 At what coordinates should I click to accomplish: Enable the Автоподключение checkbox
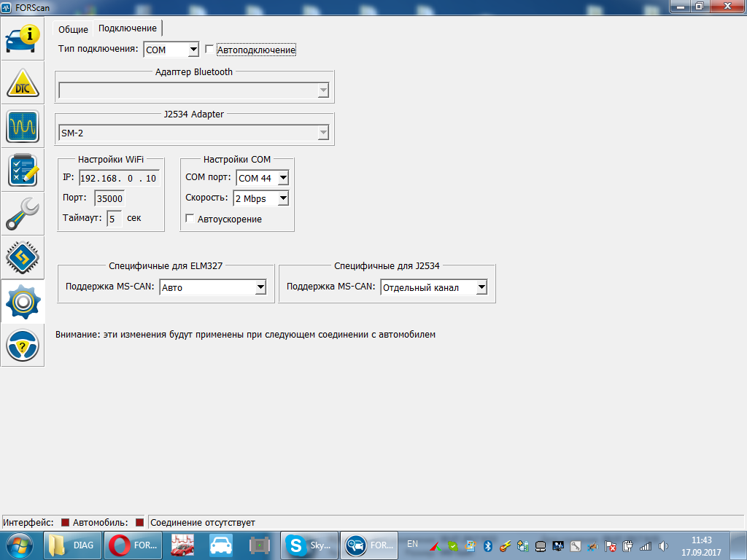click(210, 50)
